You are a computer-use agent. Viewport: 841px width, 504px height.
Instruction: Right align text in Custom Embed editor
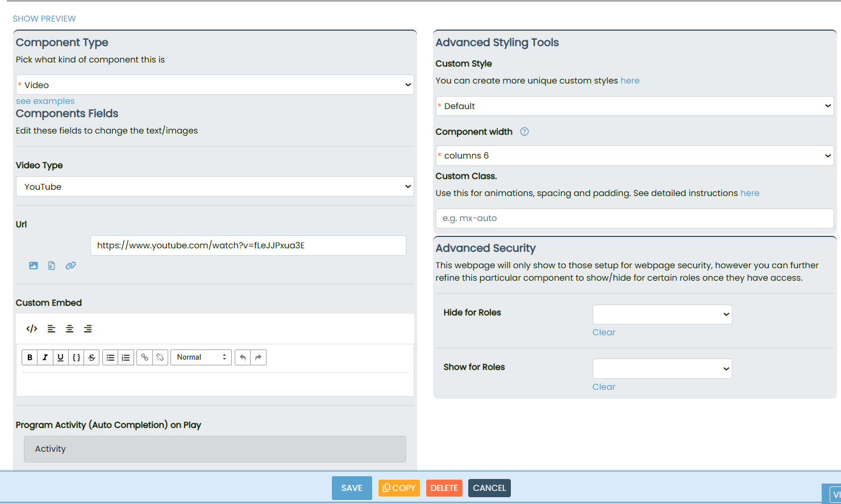click(x=88, y=328)
